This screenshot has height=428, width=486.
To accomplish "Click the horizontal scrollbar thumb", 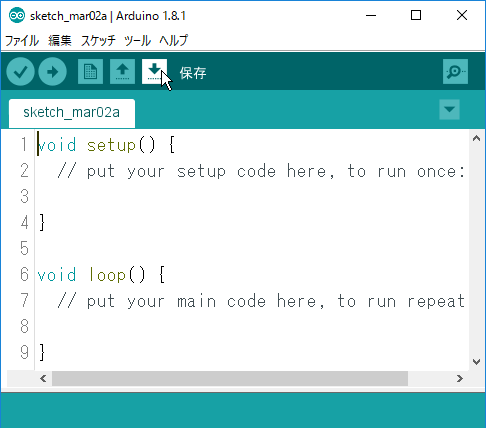I will pyautogui.click(x=230, y=378).
